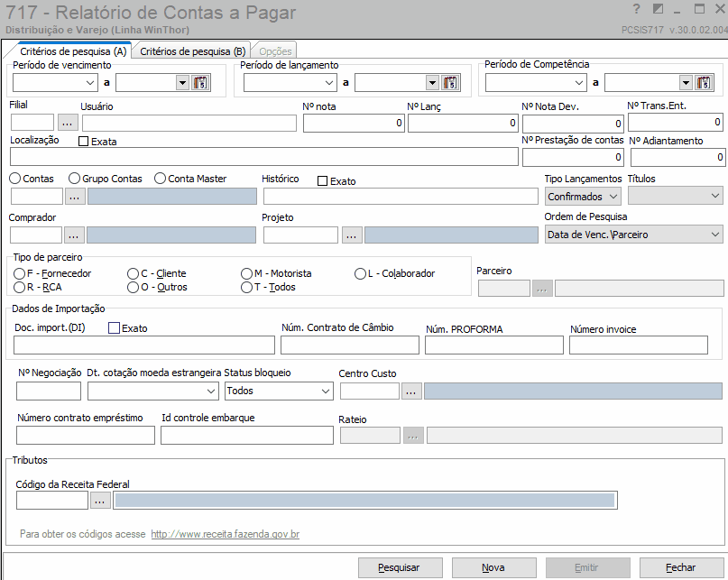Click the Doc. import.(DI) input field
The height and width of the screenshot is (580, 728).
pyautogui.click(x=144, y=345)
